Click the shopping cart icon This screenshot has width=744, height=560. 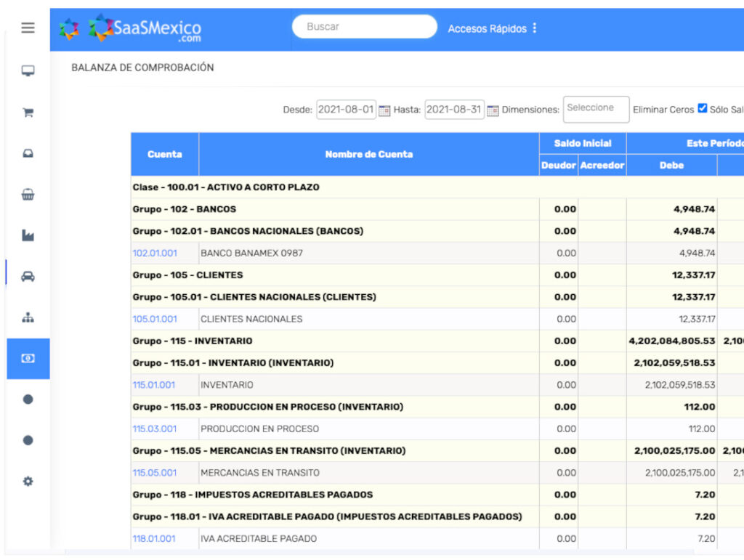[x=28, y=113]
